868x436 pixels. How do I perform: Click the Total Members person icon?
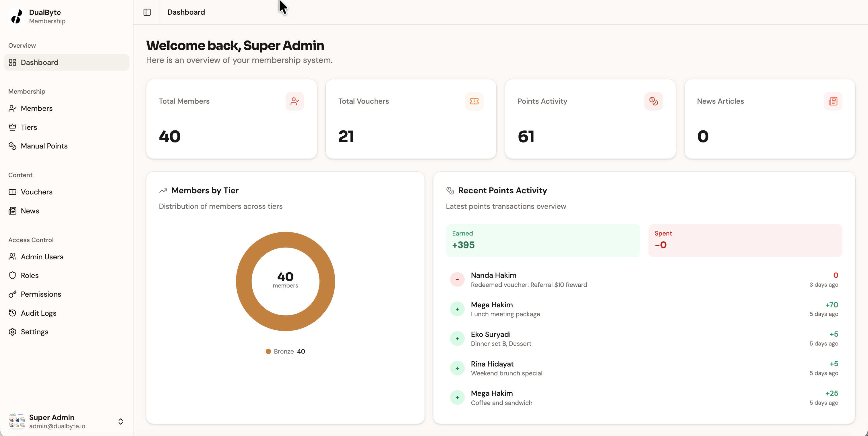(x=295, y=101)
